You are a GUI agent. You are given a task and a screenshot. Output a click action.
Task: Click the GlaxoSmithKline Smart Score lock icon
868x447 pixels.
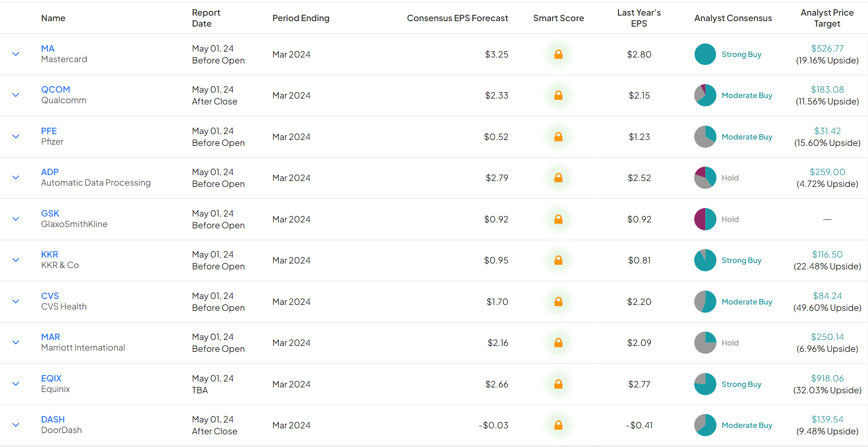(x=558, y=219)
